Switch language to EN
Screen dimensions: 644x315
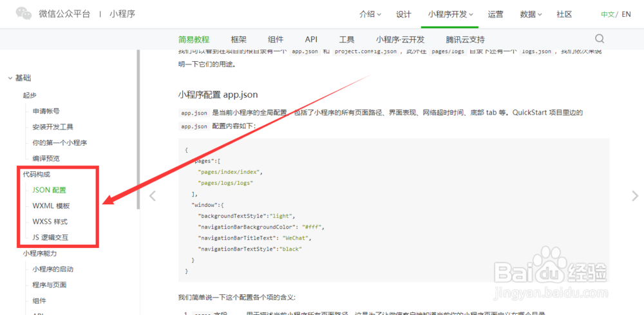627,14
